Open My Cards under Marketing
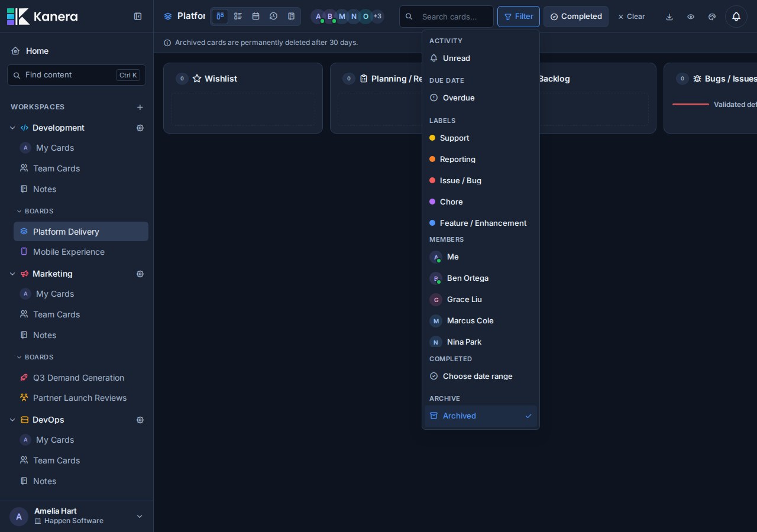757x532 pixels. click(x=81, y=294)
